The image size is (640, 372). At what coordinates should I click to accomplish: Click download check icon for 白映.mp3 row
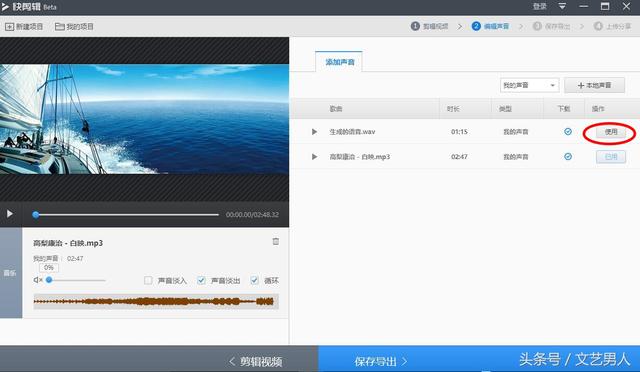tap(568, 156)
